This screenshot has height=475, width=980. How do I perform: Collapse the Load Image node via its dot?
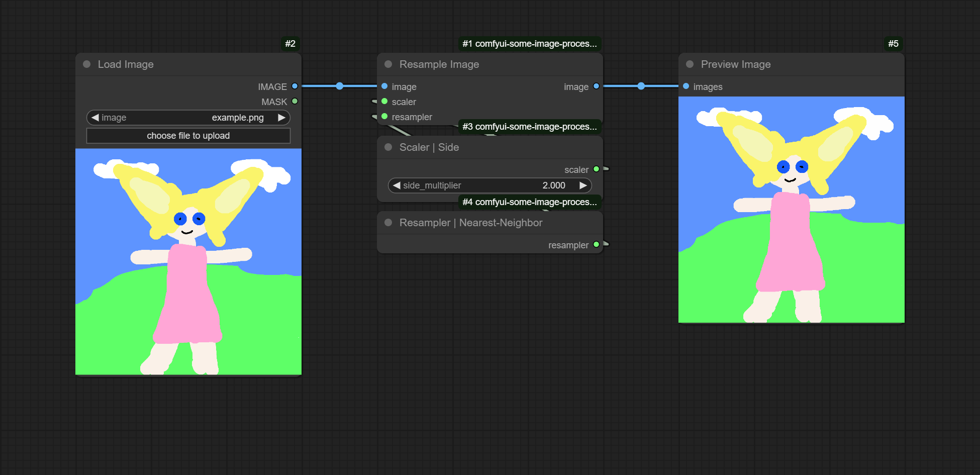(86, 64)
